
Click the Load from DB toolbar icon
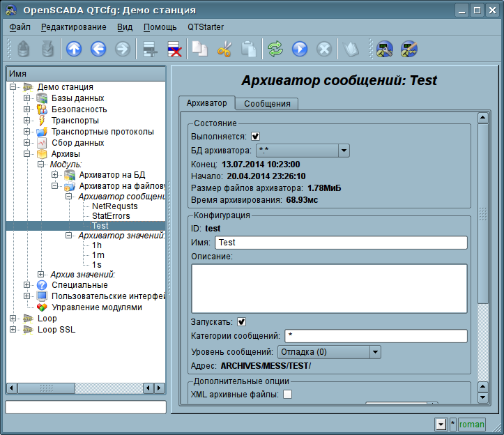[x=23, y=49]
